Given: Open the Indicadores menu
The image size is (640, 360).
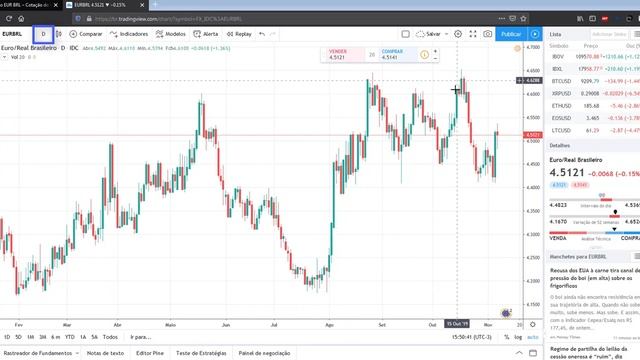Looking at the screenshot, I should (x=129, y=34).
